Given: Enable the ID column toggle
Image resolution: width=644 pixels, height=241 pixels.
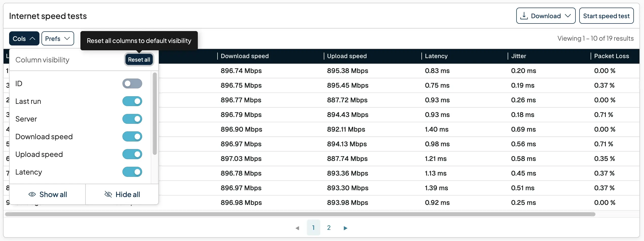Looking at the screenshot, I should 132,84.
